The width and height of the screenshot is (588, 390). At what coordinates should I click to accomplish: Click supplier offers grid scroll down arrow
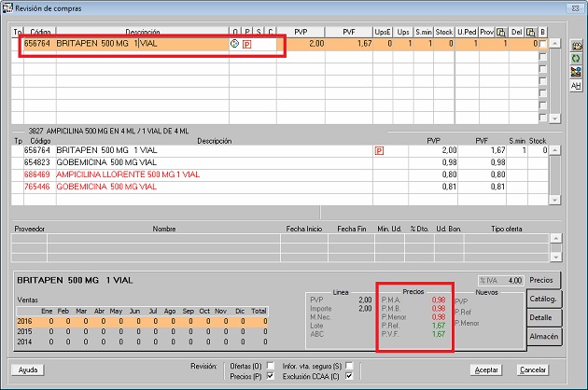555,257
